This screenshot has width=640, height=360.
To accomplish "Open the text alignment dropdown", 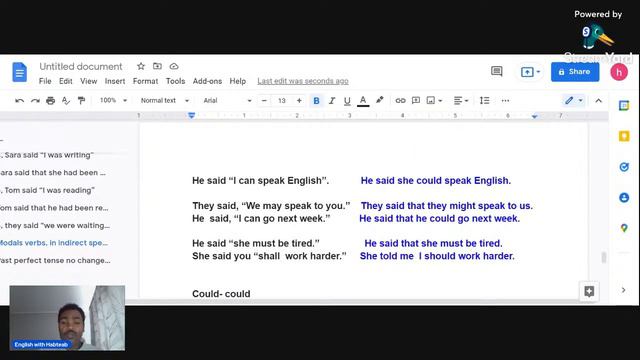I will point(461,100).
